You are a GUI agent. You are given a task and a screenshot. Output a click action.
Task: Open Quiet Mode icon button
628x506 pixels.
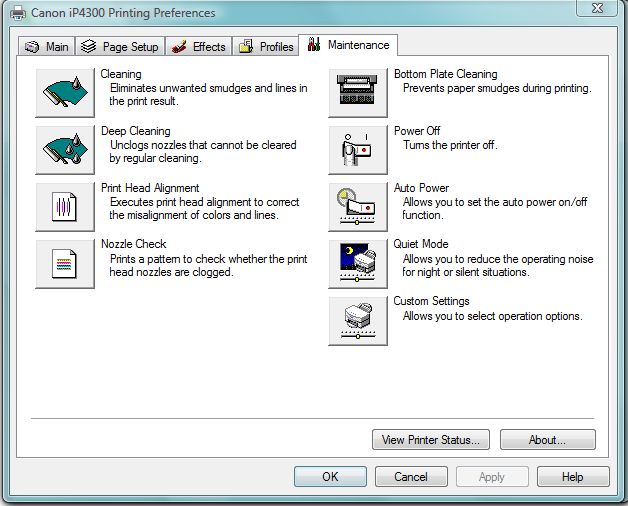358,264
